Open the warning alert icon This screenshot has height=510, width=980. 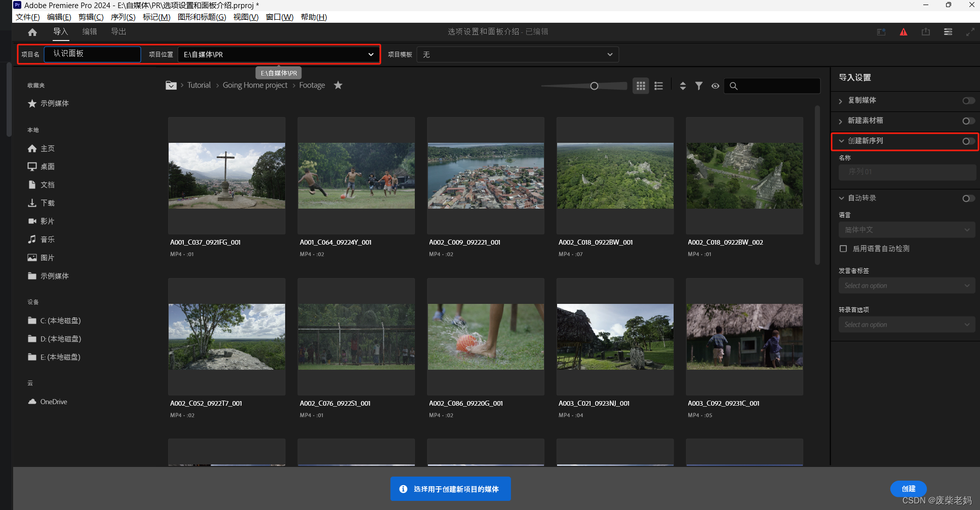pyautogui.click(x=904, y=32)
